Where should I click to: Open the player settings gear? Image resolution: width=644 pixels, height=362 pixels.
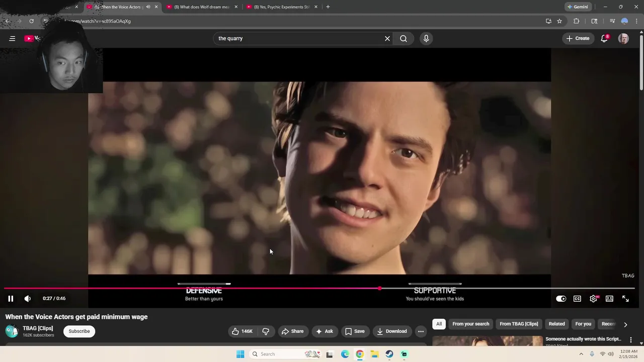click(x=593, y=299)
